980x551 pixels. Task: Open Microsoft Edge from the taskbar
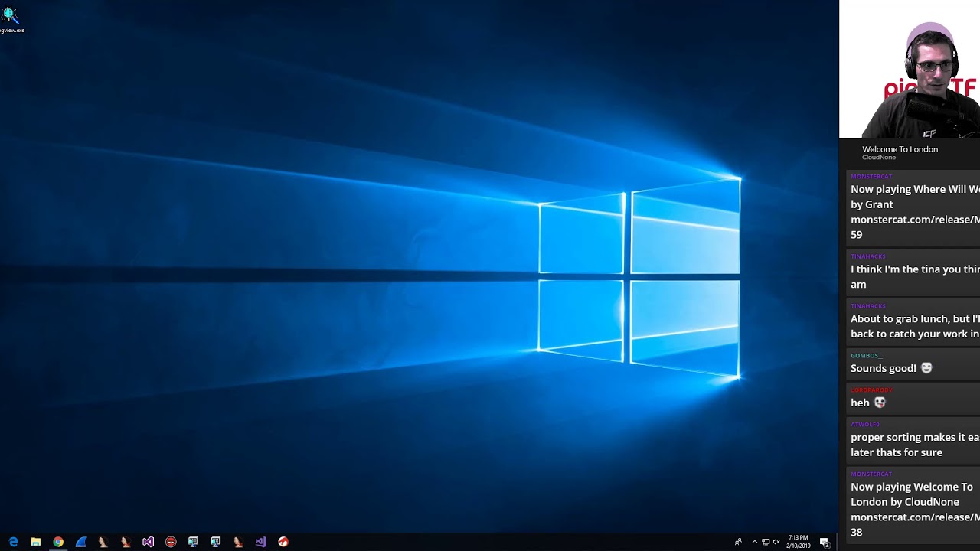click(13, 542)
